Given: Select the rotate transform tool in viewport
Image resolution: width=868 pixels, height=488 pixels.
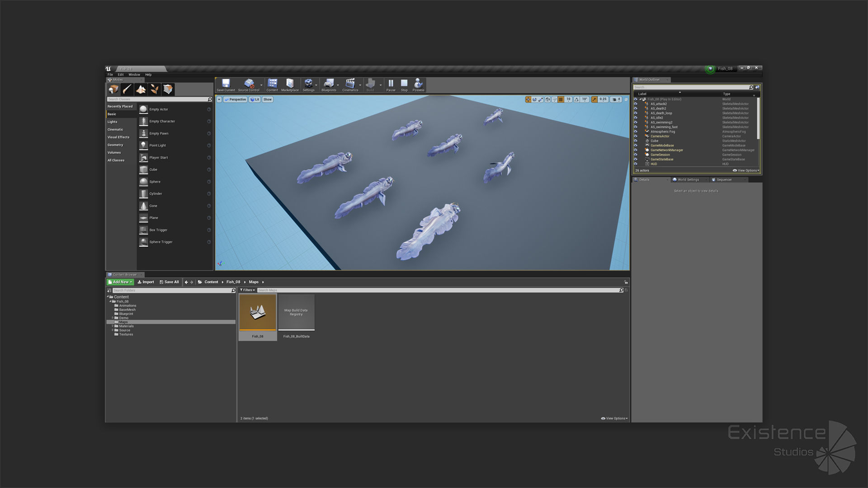Looking at the screenshot, I should click(x=534, y=99).
